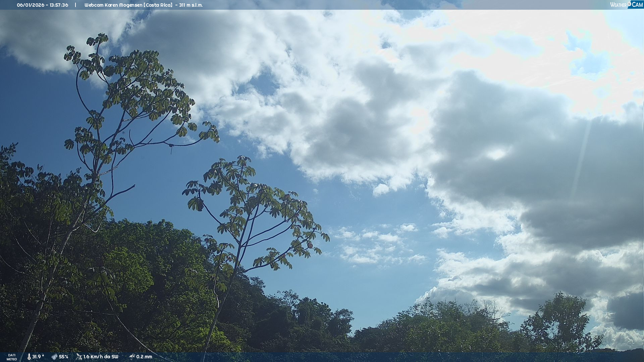Select the DATI METEO label
This screenshot has height=362, width=644.
[x=12, y=357]
